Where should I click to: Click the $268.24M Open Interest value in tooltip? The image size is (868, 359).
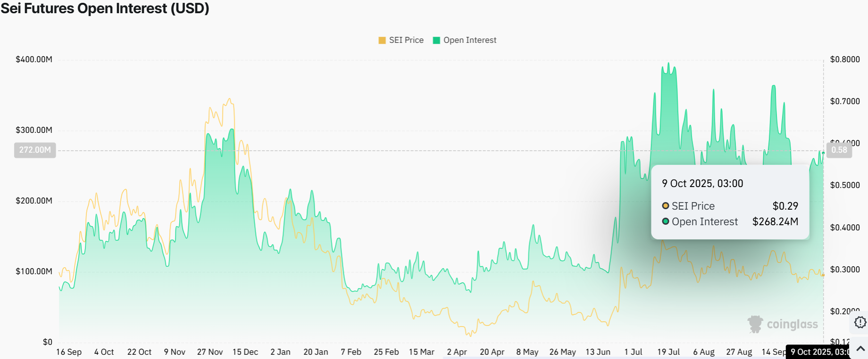coord(775,221)
